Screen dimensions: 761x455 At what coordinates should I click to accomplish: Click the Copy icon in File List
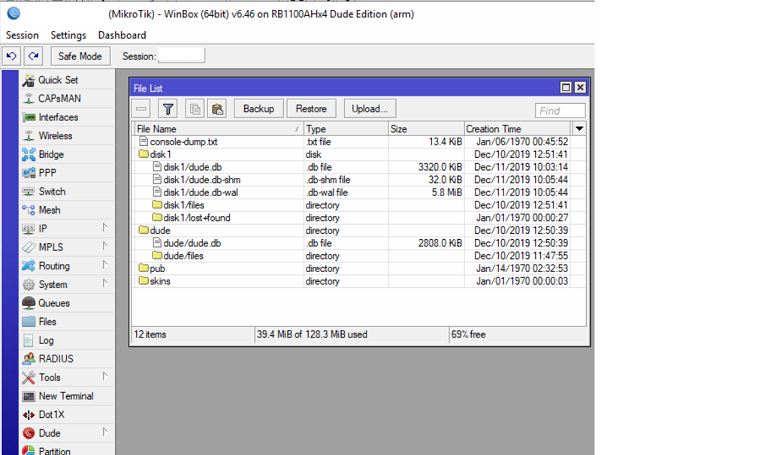(195, 109)
